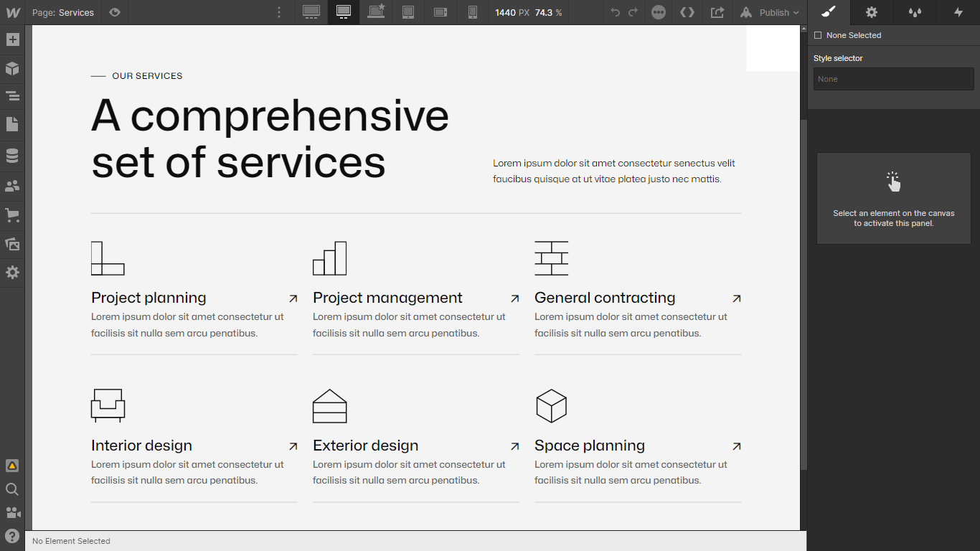
Task: Open the Navigator panel
Action: 12,95
